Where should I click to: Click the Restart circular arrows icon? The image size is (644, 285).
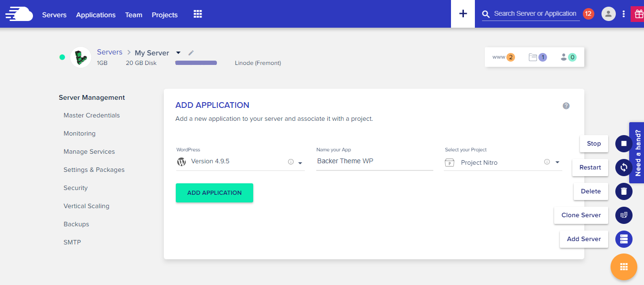624,168
